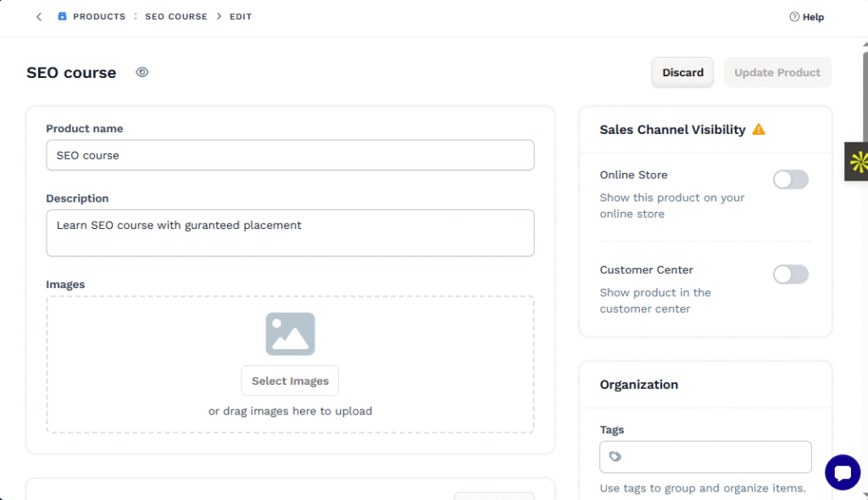Image resolution: width=868 pixels, height=500 pixels.
Task: Click the 'Use tags to group and organize items.' text
Action: coord(703,488)
